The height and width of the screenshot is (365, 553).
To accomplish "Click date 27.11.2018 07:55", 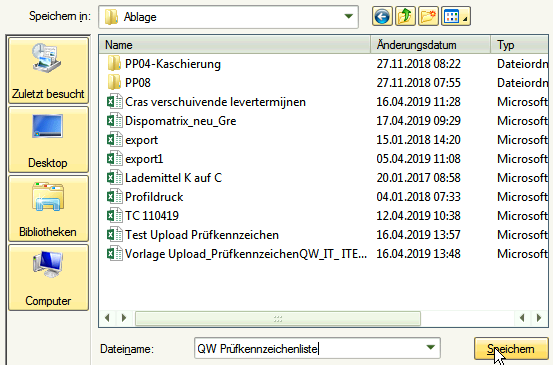I will (418, 83).
